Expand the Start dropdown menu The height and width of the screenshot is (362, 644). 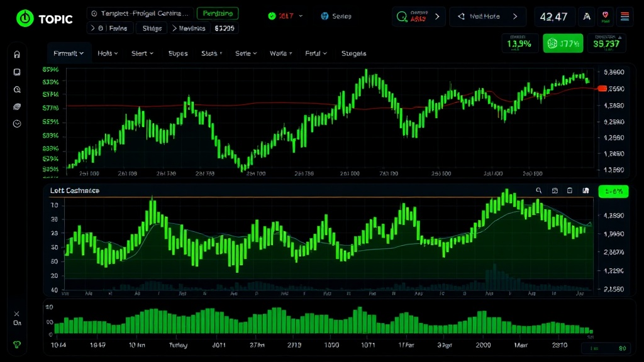pos(142,53)
